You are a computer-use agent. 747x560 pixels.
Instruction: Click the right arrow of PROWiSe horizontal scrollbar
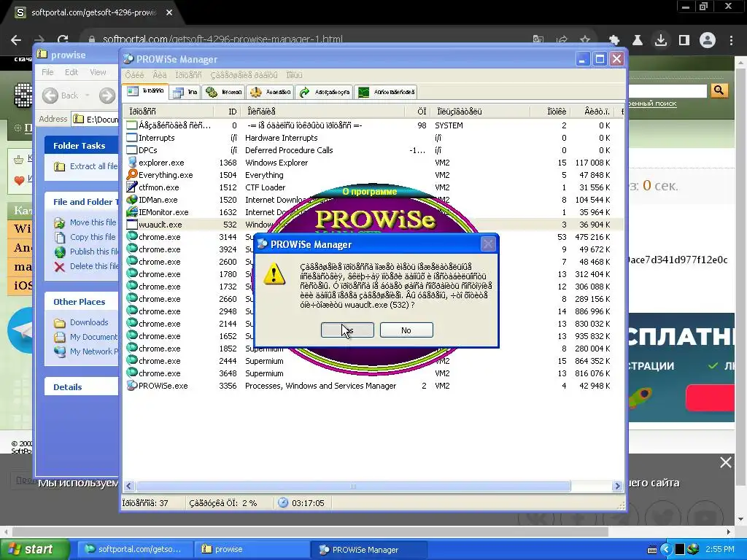pyautogui.click(x=617, y=486)
